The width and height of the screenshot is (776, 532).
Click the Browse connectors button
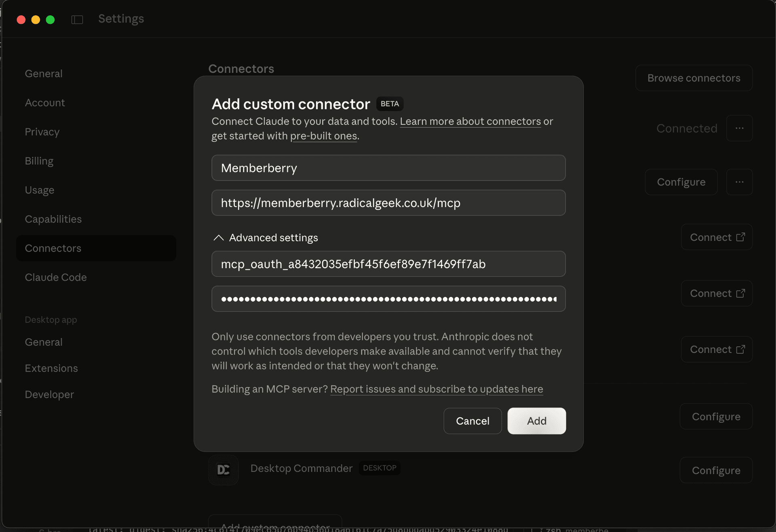(x=694, y=78)
